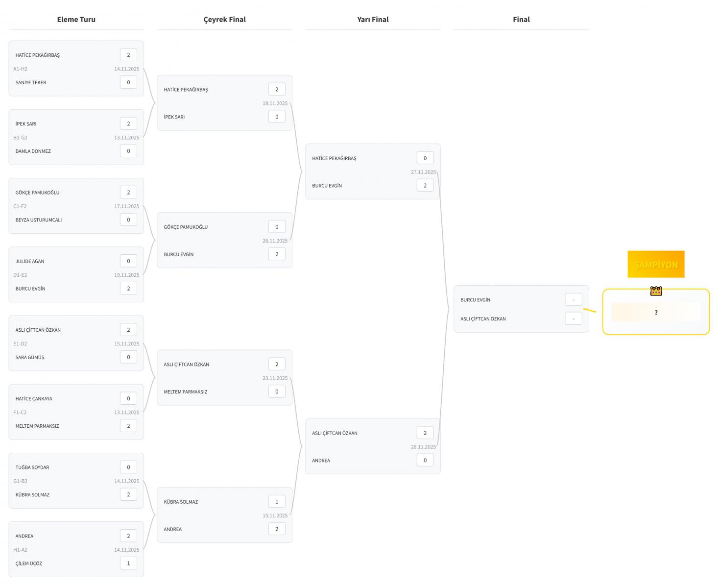
Task: Select the champion placeholder question mark box
Action: click(656, 313)
